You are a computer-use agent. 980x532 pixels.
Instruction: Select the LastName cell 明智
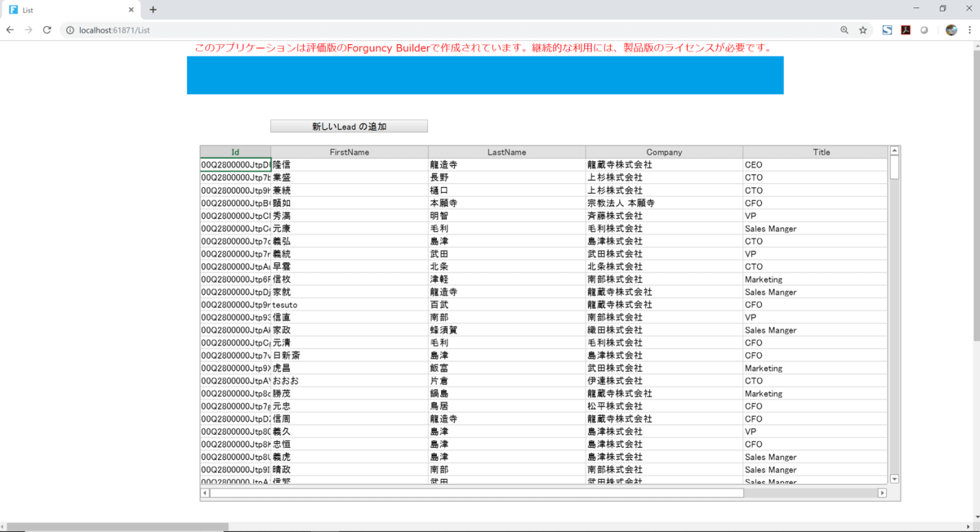coord(506,216)
